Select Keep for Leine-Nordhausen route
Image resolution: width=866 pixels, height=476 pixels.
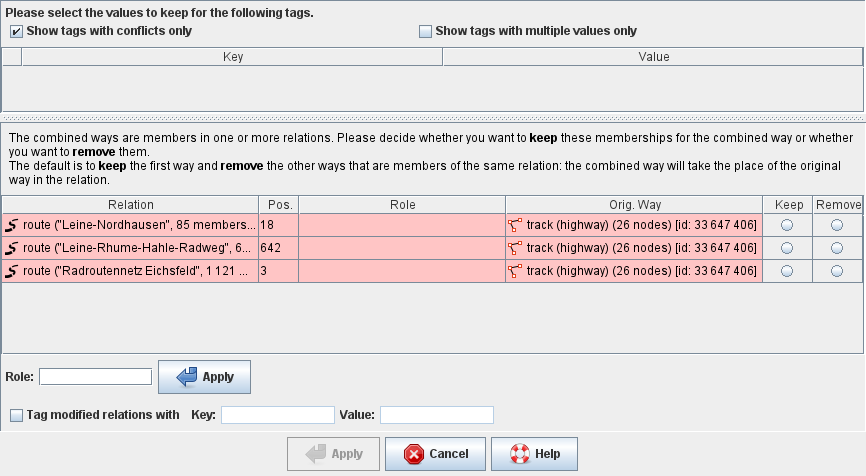[x=786, y=224]
